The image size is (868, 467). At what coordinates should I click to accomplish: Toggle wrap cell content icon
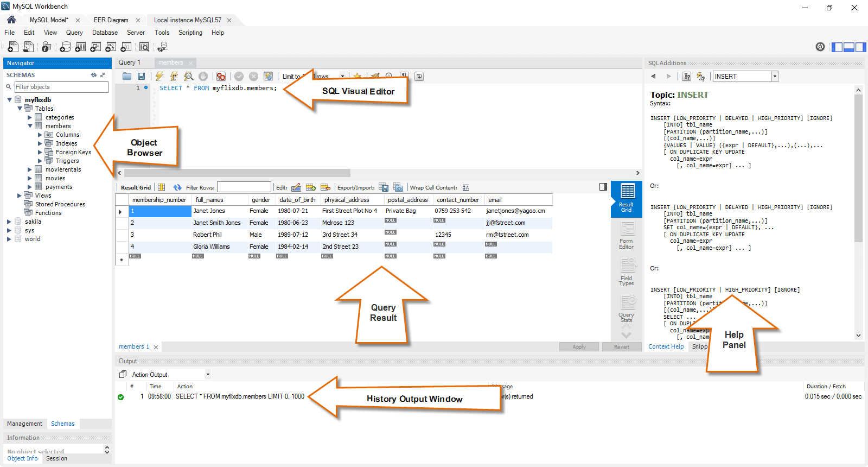click(x=465, y=187)
